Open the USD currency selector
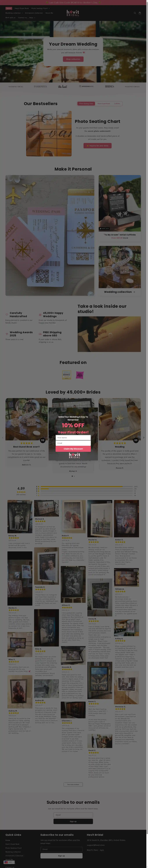Image resolution: width=148 pixels, height=868 pixels. [x=9, y=862]
